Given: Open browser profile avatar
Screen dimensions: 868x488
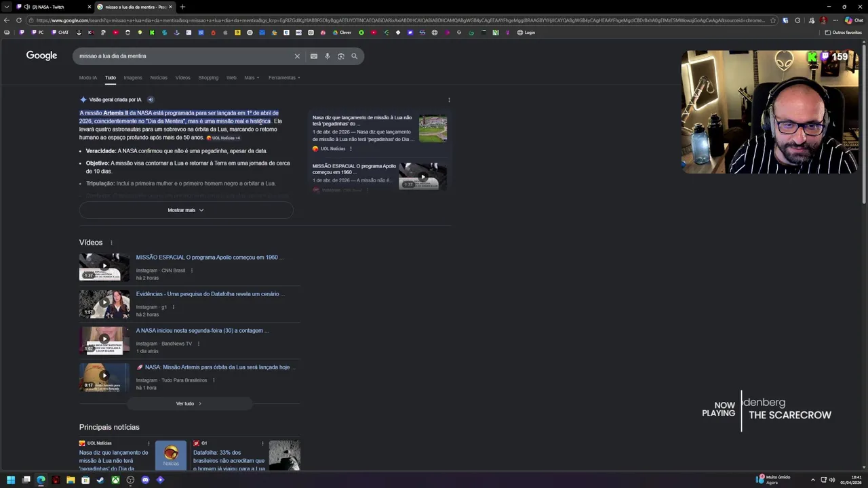Looking at the screenshot, I should click(x=823, y=20).
